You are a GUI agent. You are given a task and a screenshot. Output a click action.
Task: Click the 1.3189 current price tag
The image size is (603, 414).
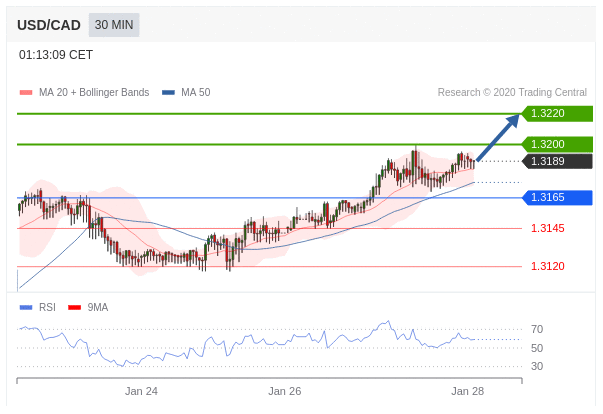(x=557, y=161)
